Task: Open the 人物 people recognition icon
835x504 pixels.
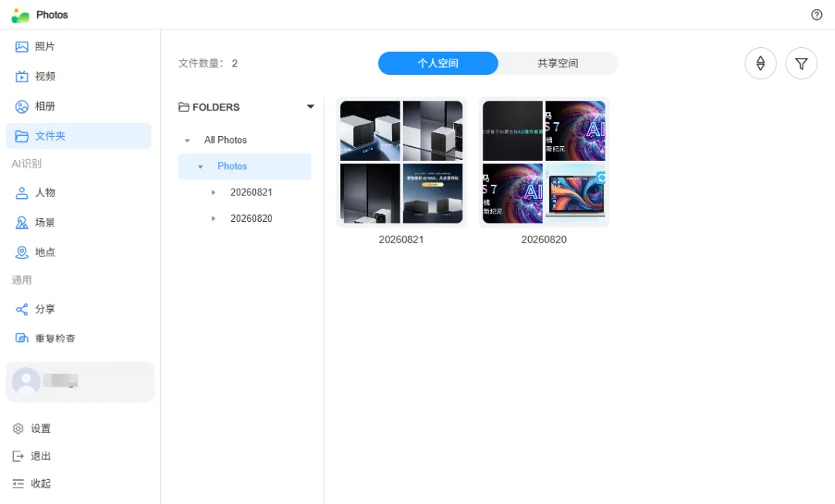Action: click(22, 192)
